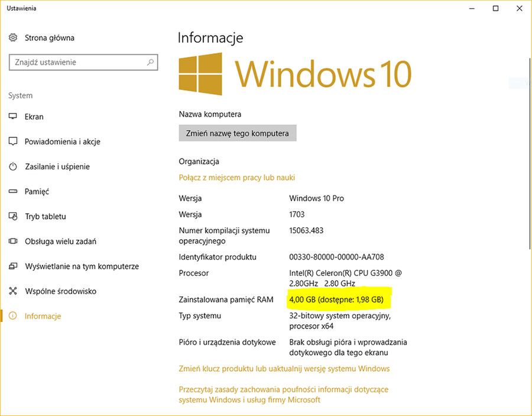Click the Informacje info circle icon
532x416 pixels.
13,316
